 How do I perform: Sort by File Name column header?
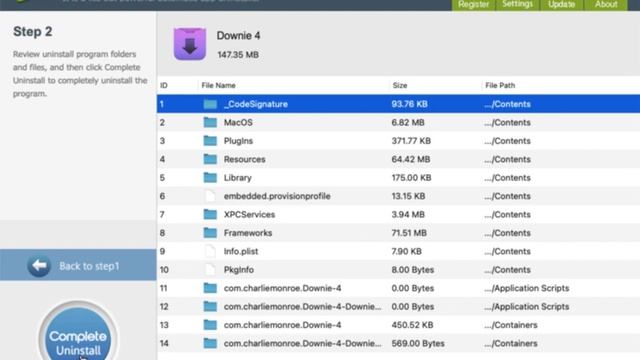point(218,85)
